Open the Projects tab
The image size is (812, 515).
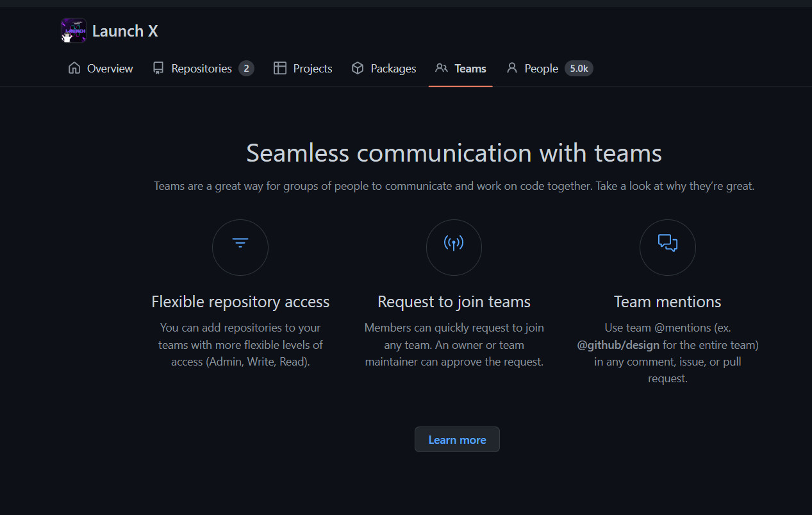pyautogui.click(x=312, y=68)
